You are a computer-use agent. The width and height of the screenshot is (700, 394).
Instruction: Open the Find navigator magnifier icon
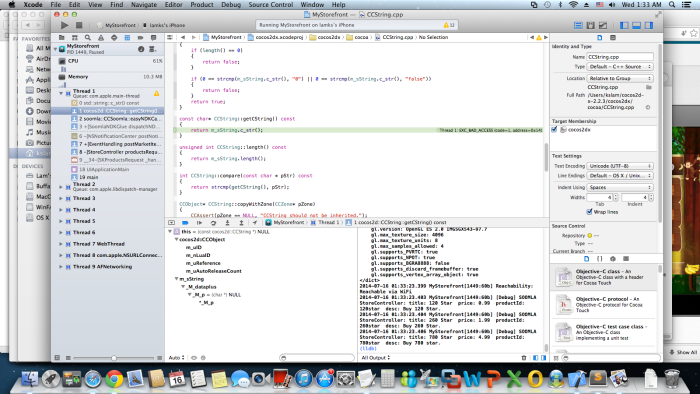[88, 37]
